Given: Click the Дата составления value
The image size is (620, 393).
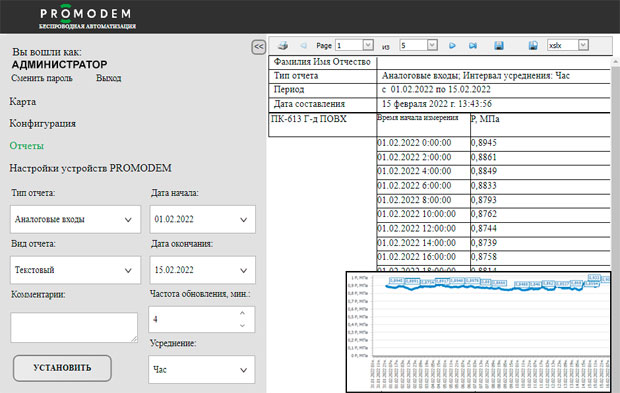Looking at the screenshot, I should (437, 104).
